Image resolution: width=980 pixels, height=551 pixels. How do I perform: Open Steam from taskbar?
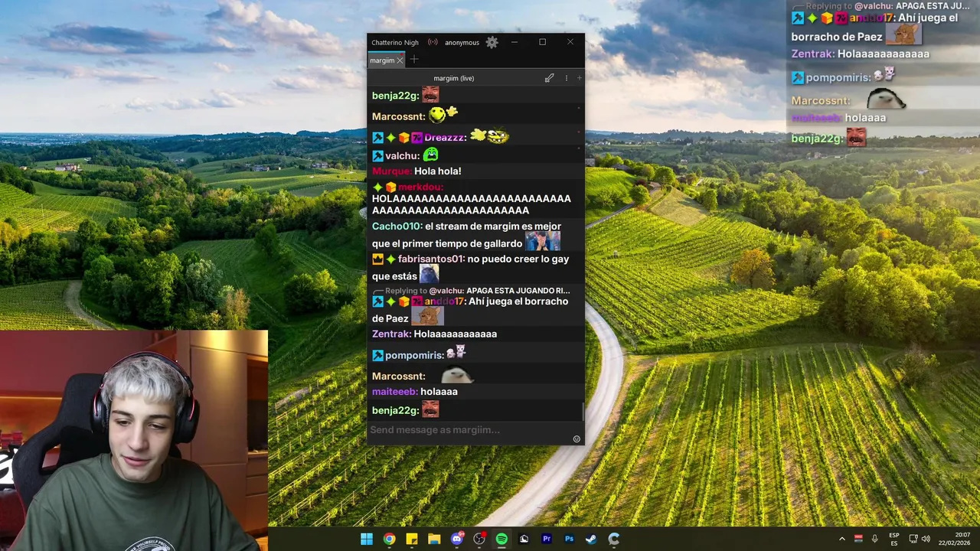coord(591,539)
